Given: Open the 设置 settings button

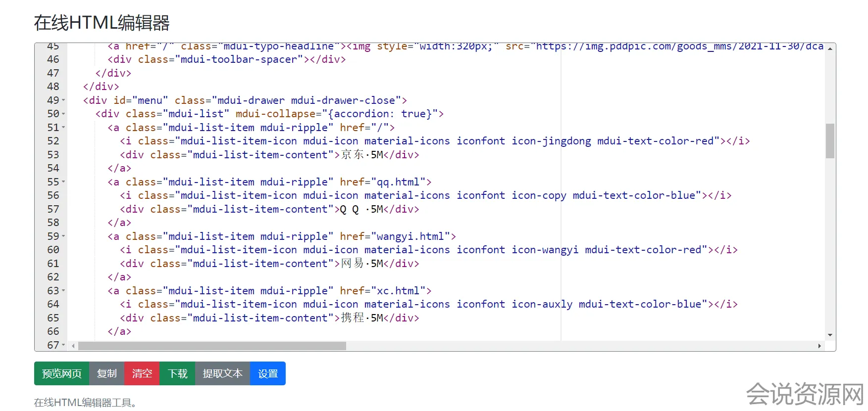Looking at the screenshot, I should pyautogui.click(x=268, y=373).
